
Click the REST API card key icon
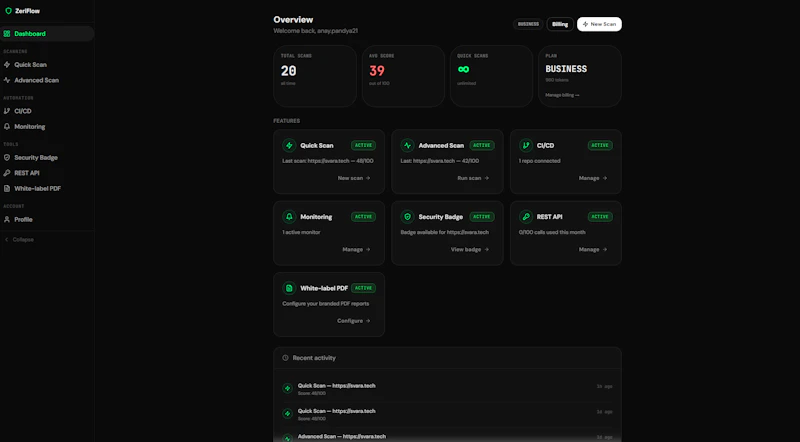526,217
